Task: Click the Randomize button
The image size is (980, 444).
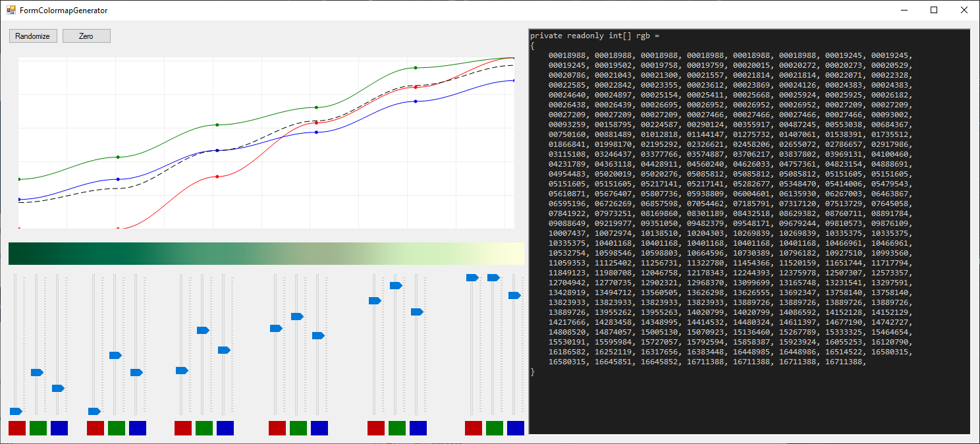Action: [x=32, y=36]
